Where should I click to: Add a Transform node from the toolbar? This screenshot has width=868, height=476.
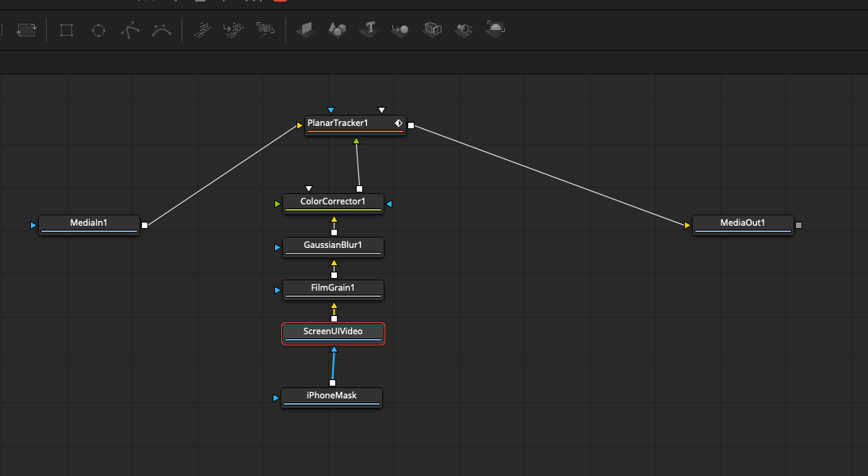tap(26, 30)
